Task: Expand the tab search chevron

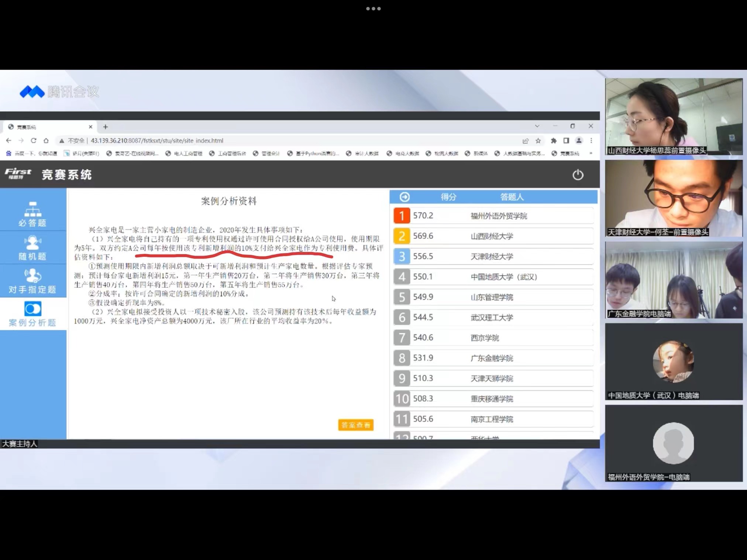Action: (x=537, y=126)
